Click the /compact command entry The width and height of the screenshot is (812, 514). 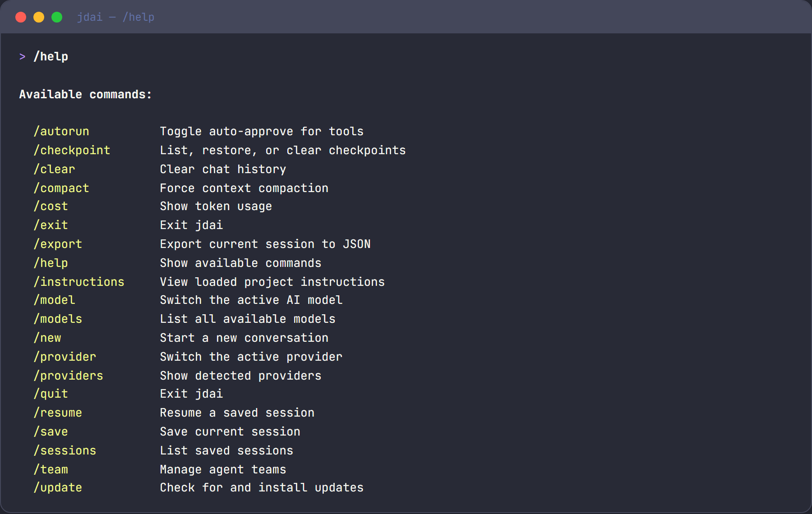click(x=61, y=188)
